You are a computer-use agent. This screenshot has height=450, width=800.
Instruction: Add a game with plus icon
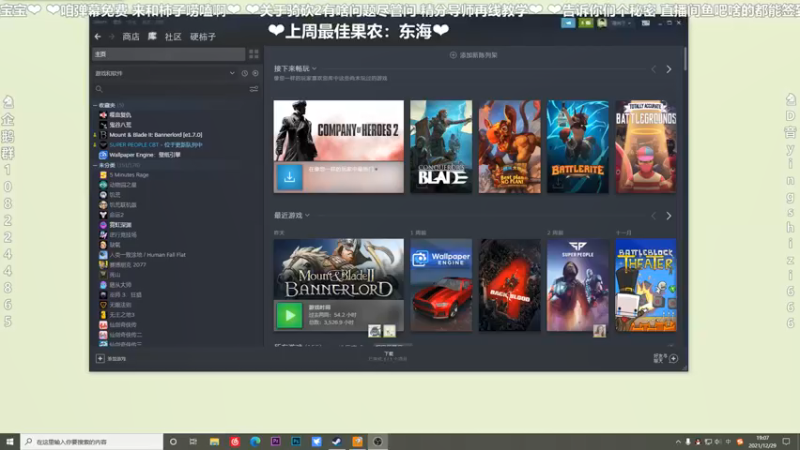(x=100, y=359)
